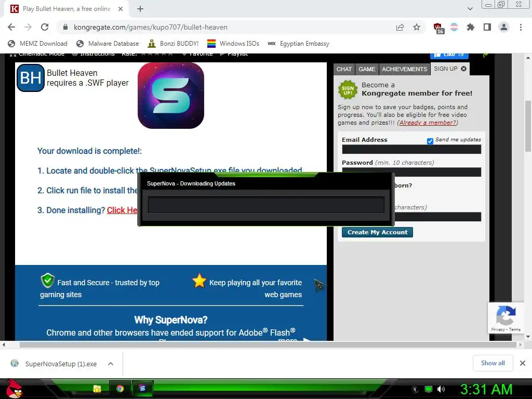Uncheck the Send me updates checkbox
The image size is (532, 399).
tap(430, 141)
